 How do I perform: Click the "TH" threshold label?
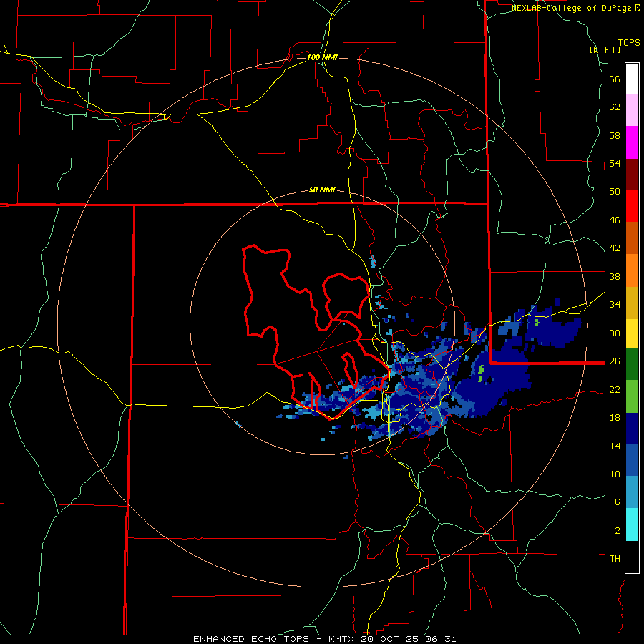pos(615,559)
